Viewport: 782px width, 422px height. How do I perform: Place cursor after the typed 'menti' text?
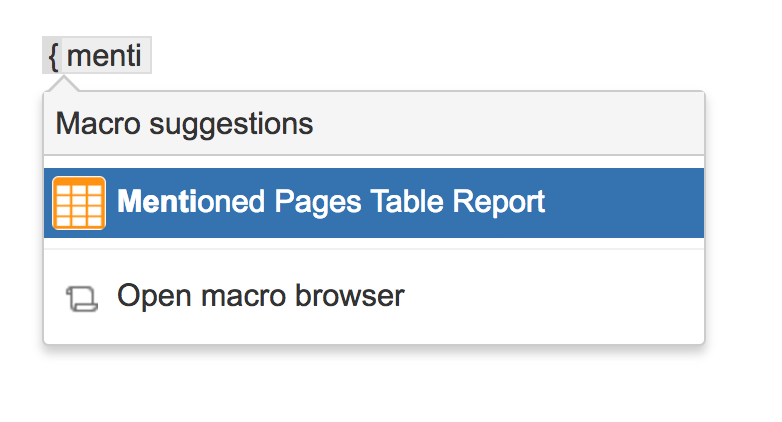coord(143,56)
